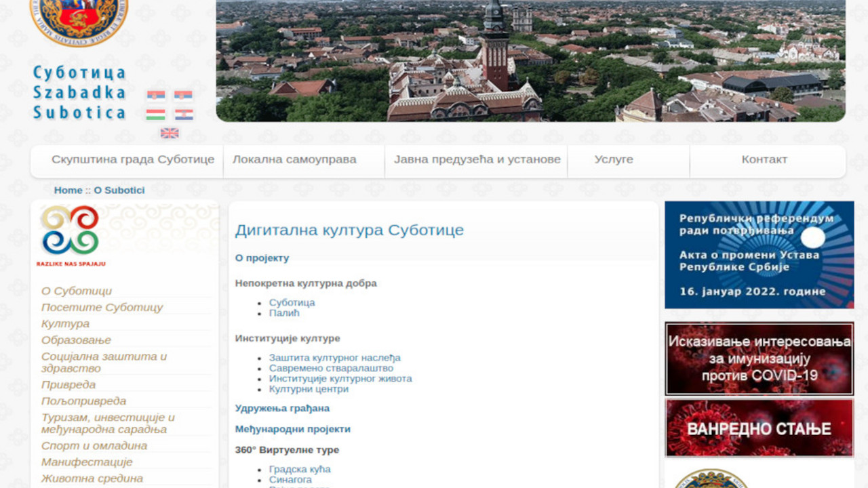Click the 'ВАНРЕДНО СТАЊЕ' red banner

(759, 428)
